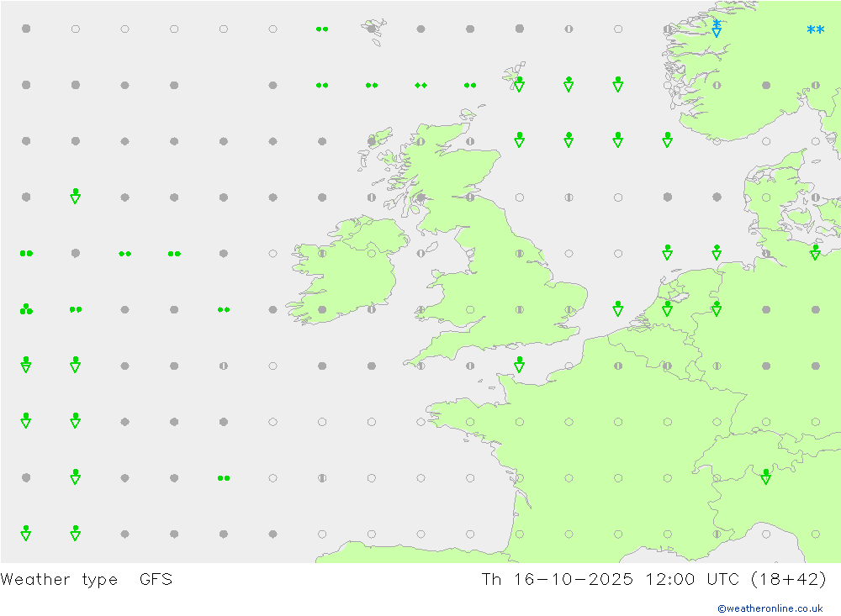Click the 'Th 16-10-2025' date text

pyautogui.click(x=557, y=579)
